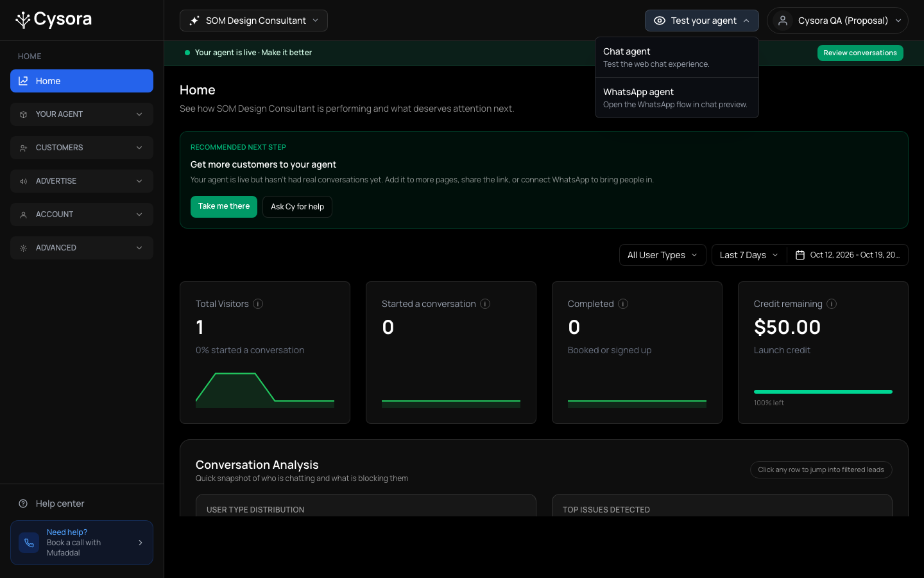Click Ask Cy for help

(x=297, y=207)
